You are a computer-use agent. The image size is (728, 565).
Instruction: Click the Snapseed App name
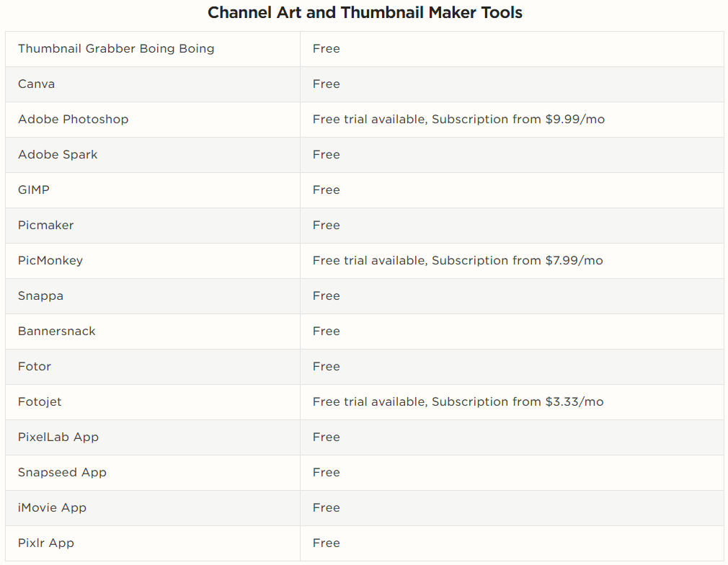click(62, 472)
